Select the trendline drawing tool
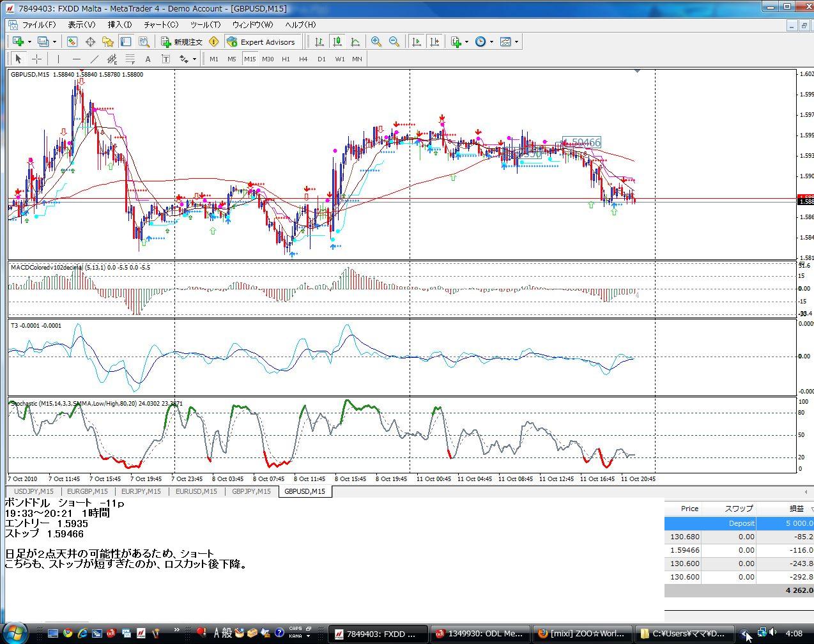Screen dimensions: 814x644 [x=94, y=59]
